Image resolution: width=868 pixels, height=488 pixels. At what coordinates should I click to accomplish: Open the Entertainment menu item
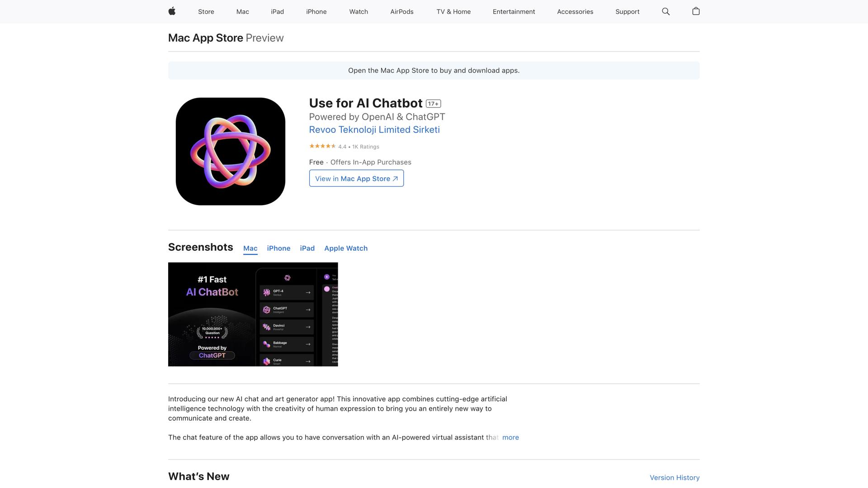pos(514,11)
